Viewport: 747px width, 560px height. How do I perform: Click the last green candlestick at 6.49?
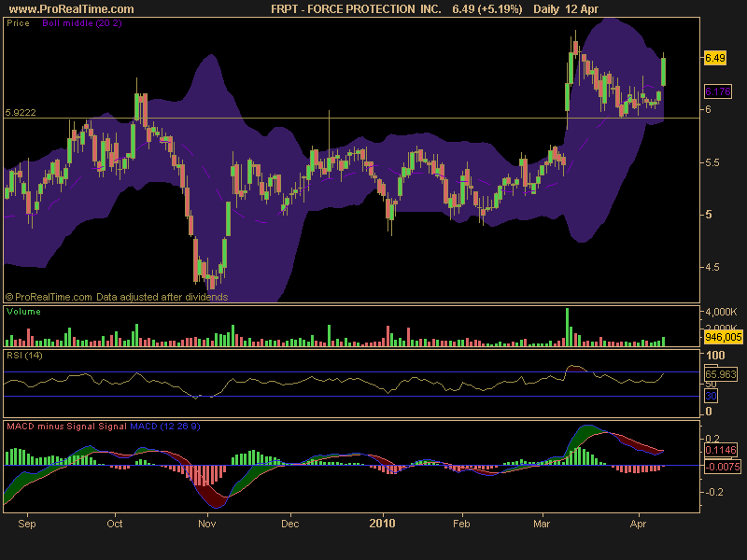tap(663, 71)
